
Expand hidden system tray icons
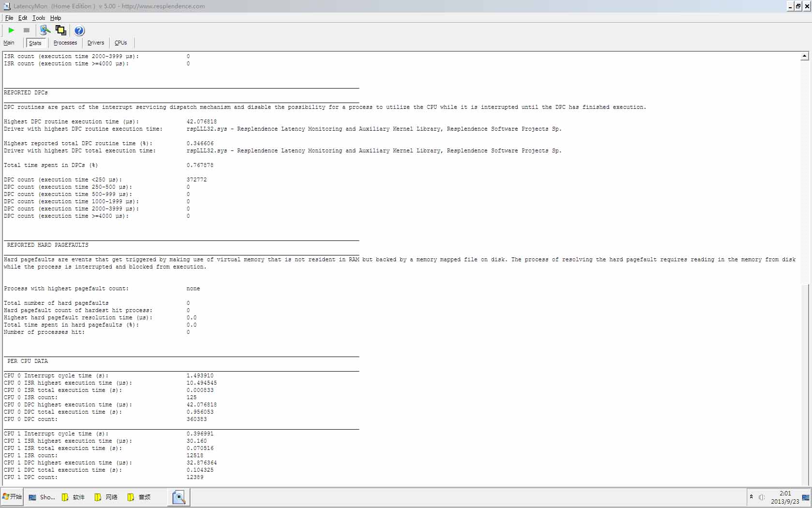point(751,497)
